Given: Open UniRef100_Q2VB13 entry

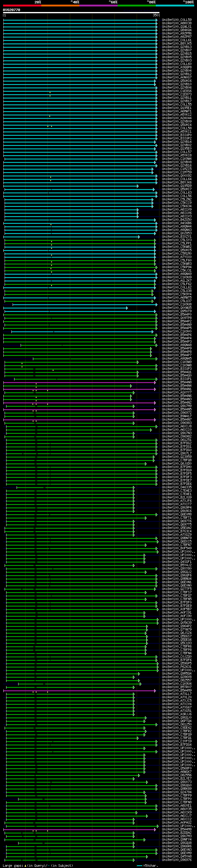Looking at the screenshot, I should point(177,47).
